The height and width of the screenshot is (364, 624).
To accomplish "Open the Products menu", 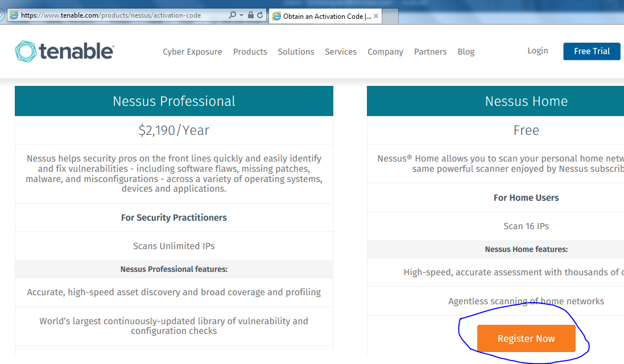I will [x=250, y=52].
